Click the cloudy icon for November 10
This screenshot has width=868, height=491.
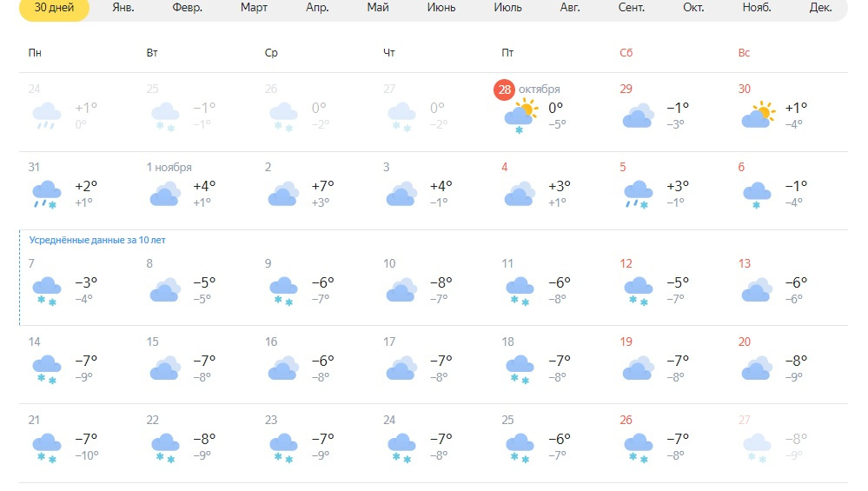(x=401, y=290)
